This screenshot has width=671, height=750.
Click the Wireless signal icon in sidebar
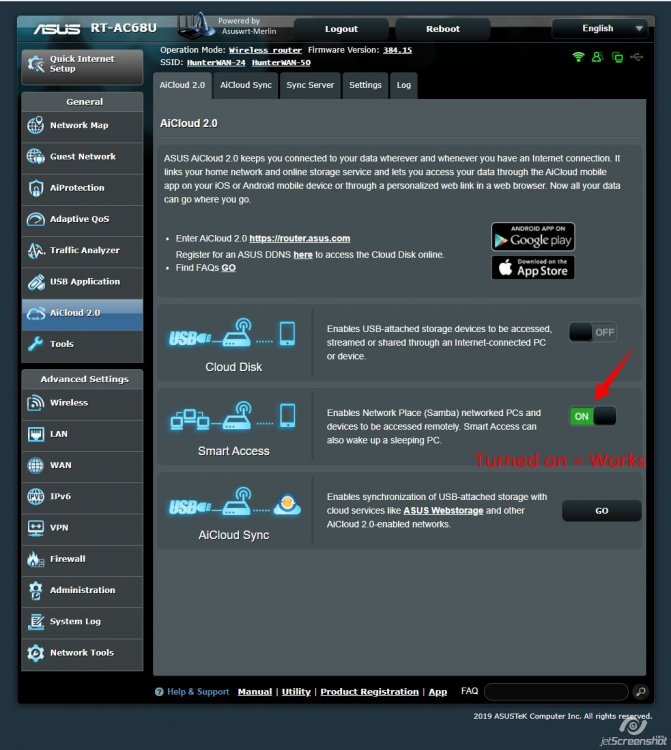point(36,403)
